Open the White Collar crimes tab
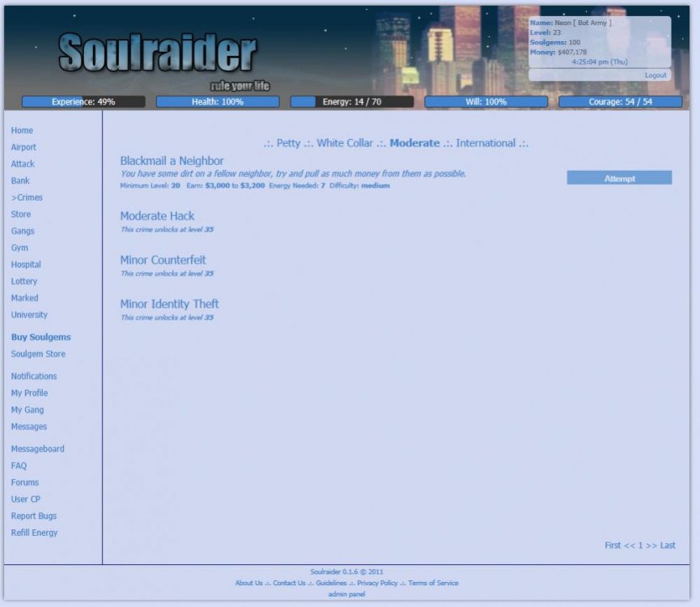The height and width of the screenshot is (607, 700). [x=345, y=143]
